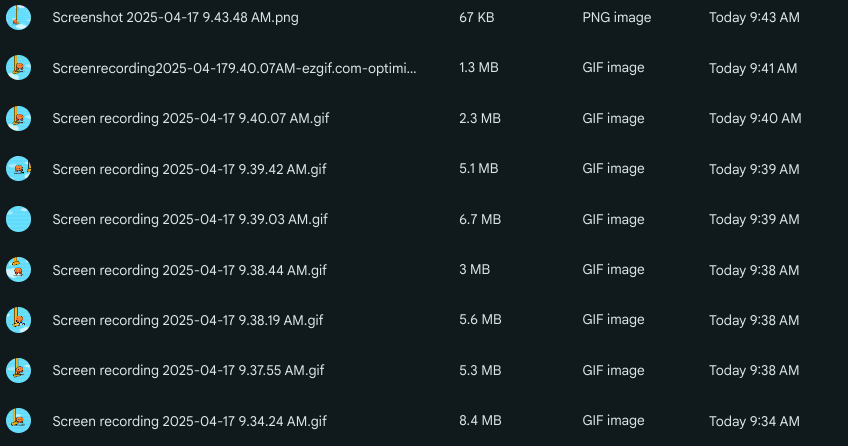Select the file name ending 9.39.42 AM.gif

pyautogui.click(x=189, y=169)
